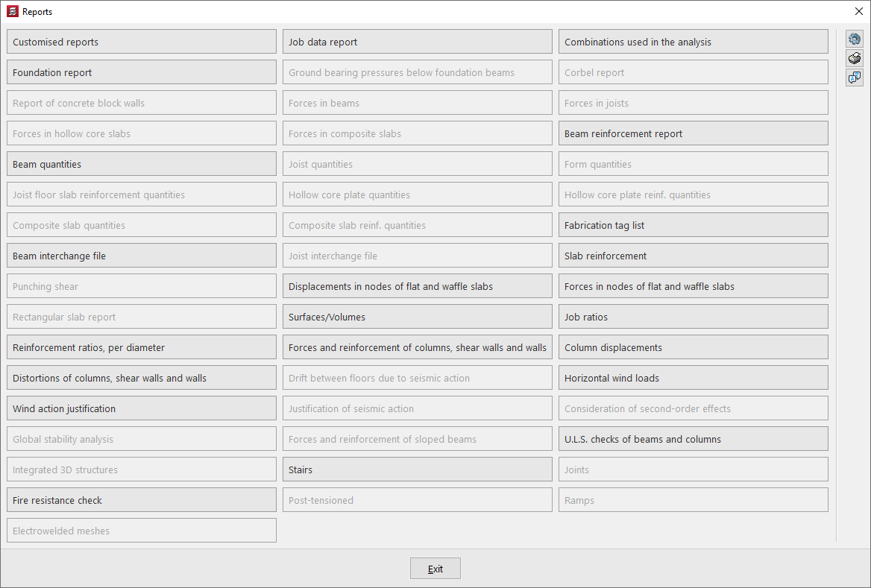Image resolution: width=871 pixels, height=588 pixels.
Task: Click the language translation icon
Action: [x=855, y=78]
